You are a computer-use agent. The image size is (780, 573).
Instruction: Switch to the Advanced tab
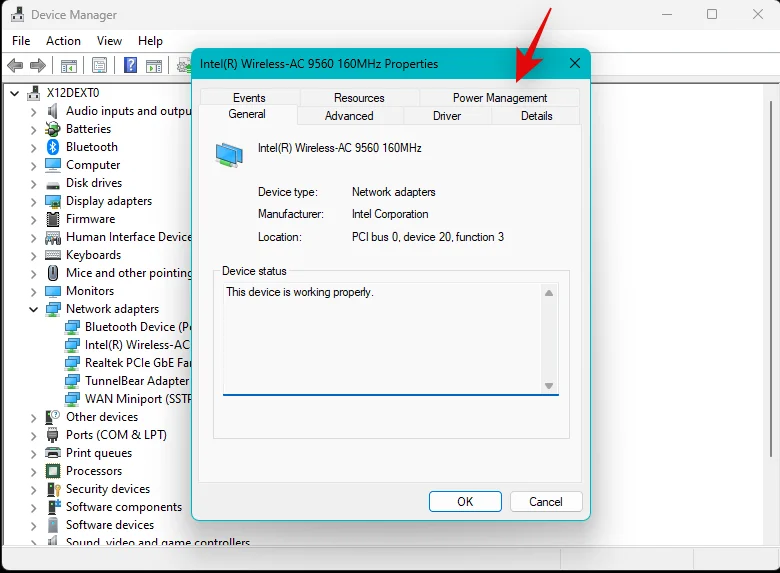(x=349, y=115)
